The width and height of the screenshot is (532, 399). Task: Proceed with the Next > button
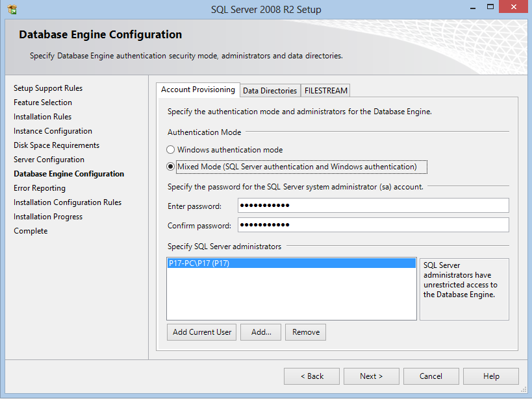point(372,376)
